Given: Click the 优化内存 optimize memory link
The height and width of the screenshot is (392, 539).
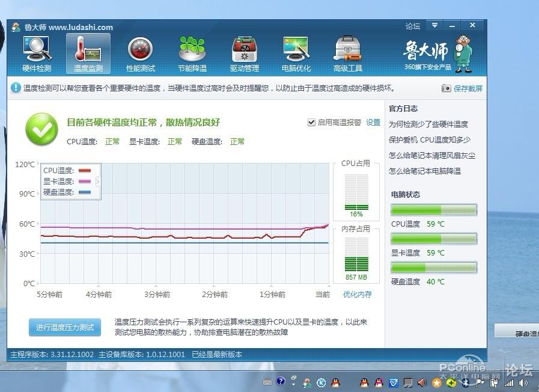Looking at the screenshot, I should pyautogui.click(x=357, y=295).
